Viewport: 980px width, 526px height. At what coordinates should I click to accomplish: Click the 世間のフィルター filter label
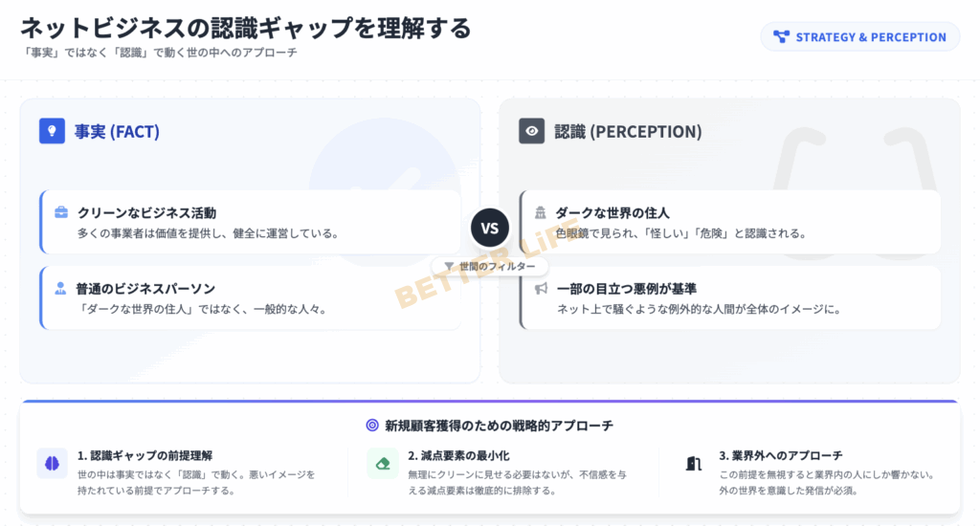click(489, 267)
